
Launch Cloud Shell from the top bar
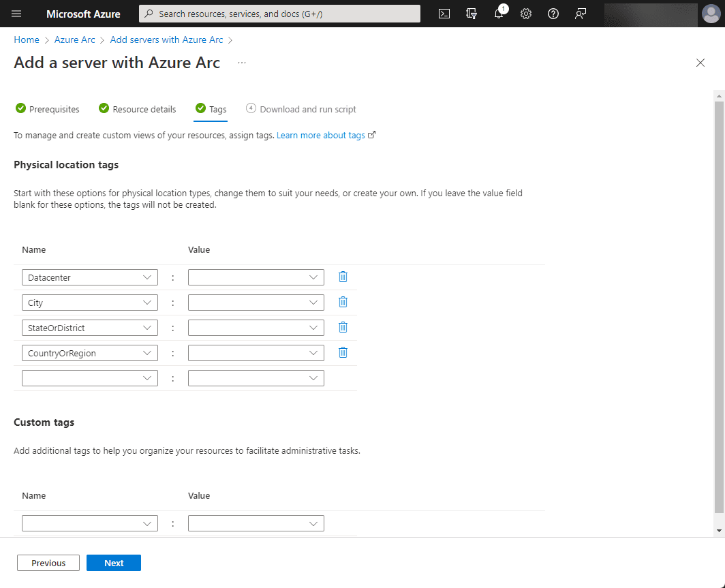[x=444, y=14]
